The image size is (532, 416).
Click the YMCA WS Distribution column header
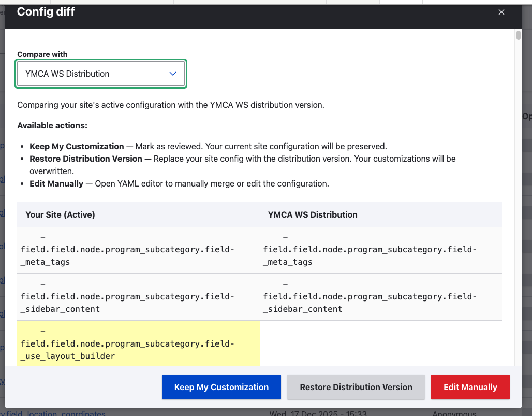pos(312,214)
